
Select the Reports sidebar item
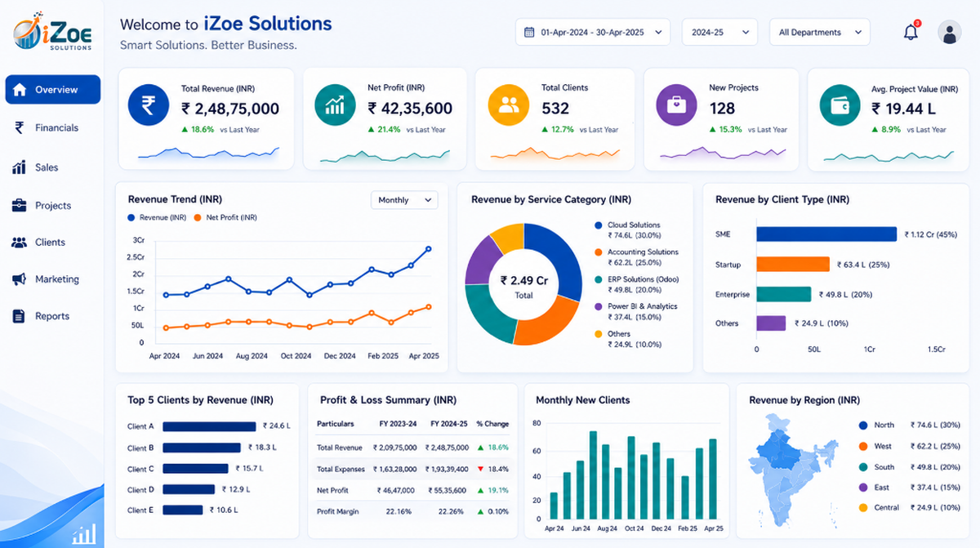coord(53,316)
